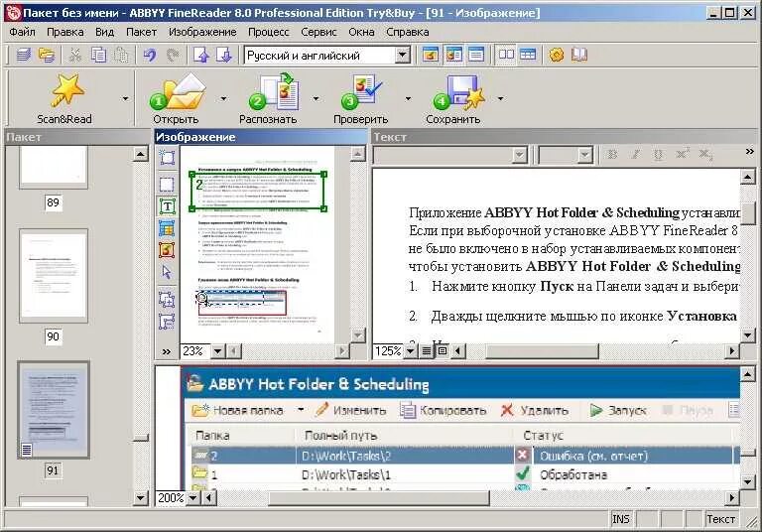Open the 200% zoom dropdown
The height and width of the screenshot is (532, 762).
click(192, 497)
